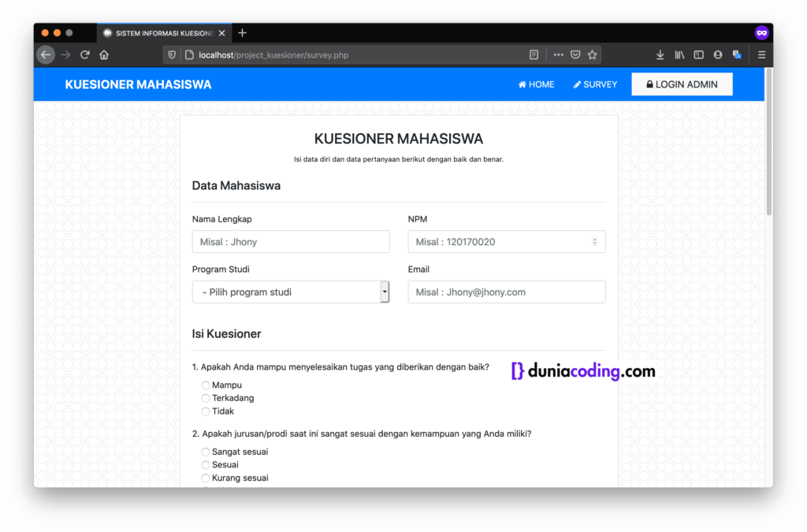The width and height of the screenshot is (807, 532).
Task: Click the LOGIN ADMIN button
Action: point(682,84)
